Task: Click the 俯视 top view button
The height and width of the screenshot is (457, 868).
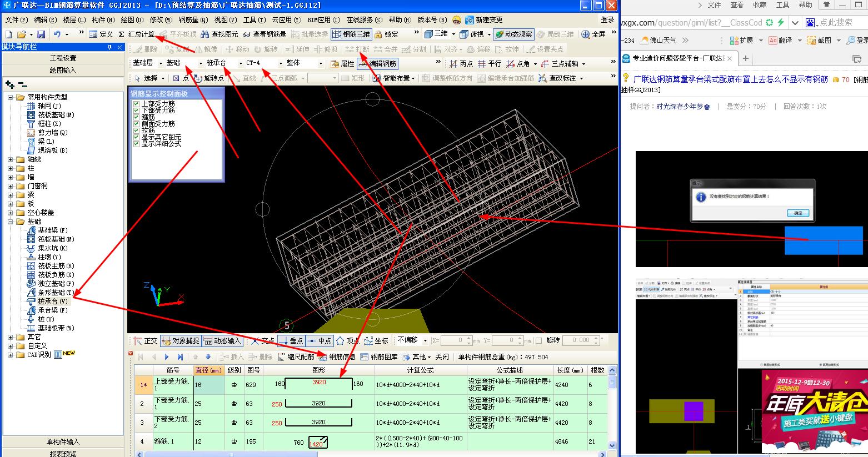Action: point(472,34)
